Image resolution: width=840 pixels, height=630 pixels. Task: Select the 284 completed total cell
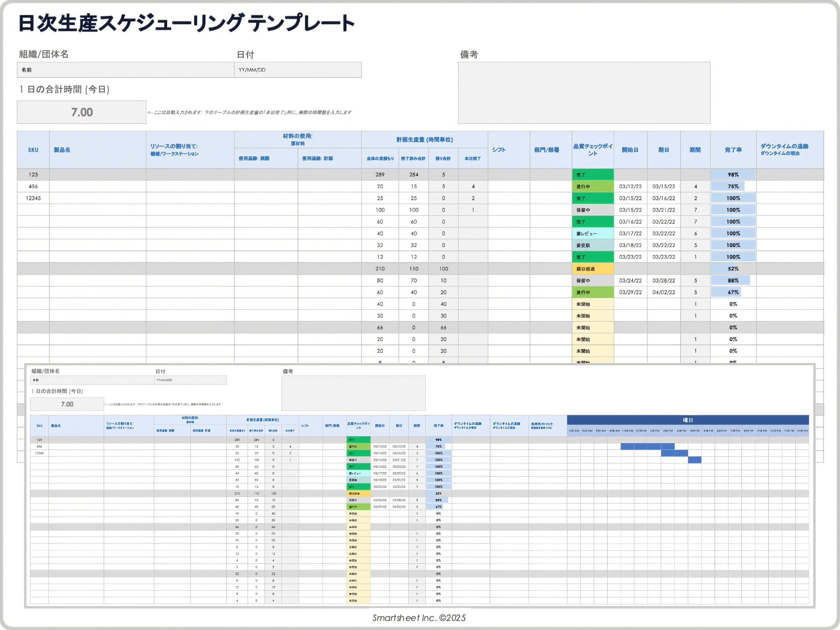point(413,175)
